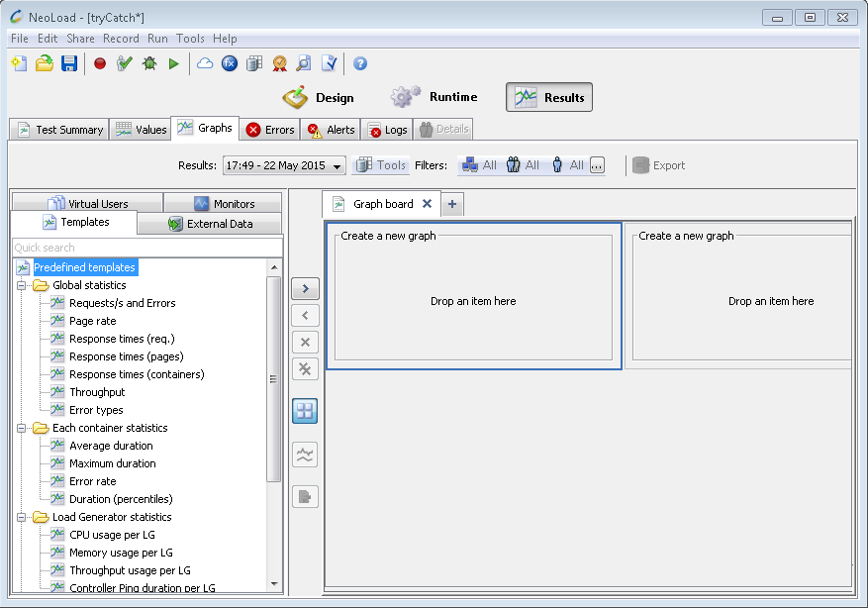The width and height of the screenshot is (868, 608).
Task: Click the ellipsis filters button
Action: coord(597,166)
